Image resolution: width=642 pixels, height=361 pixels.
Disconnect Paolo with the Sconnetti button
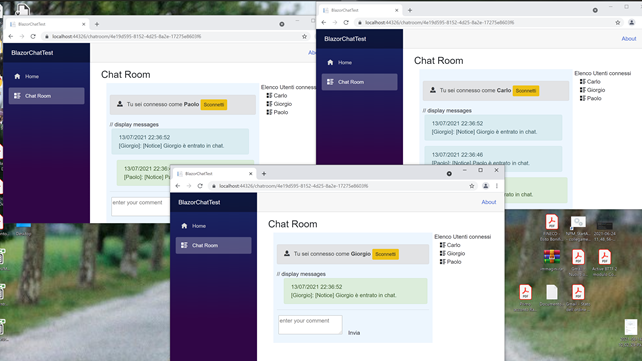tap(214, 105)
